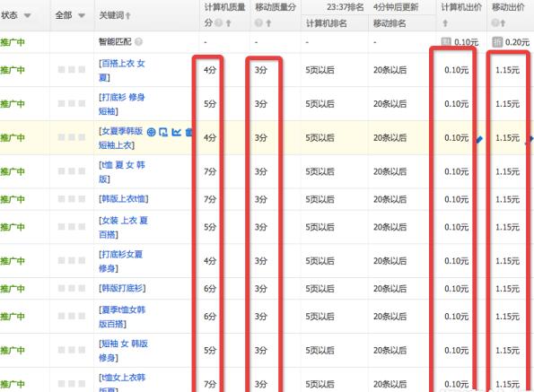Click help icon under 移动质量分
Screen dimensions: 534x392
tap(258, 23)
